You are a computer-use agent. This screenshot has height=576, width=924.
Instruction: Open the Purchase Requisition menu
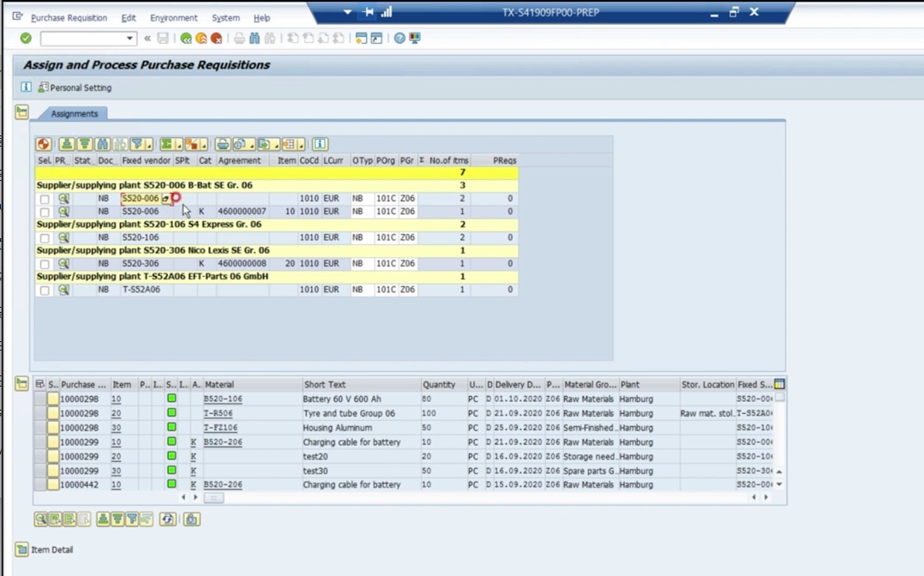coord(69,18)
